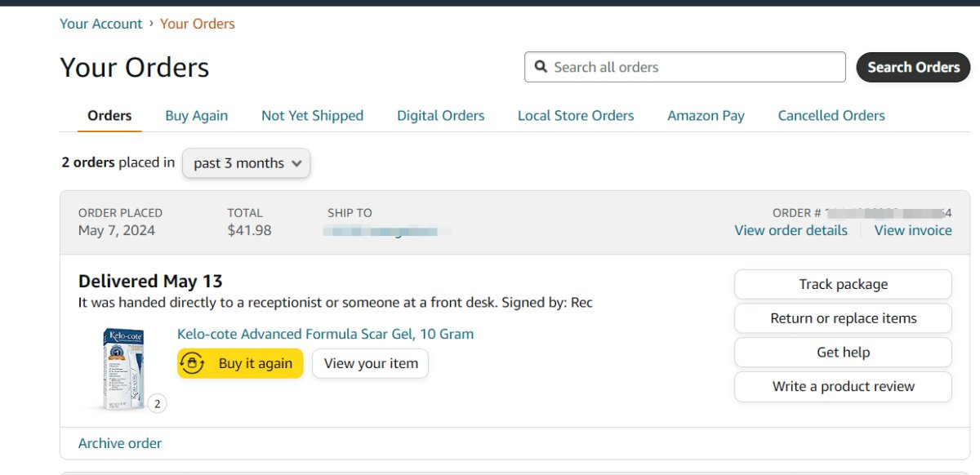
Task: Open the Amazon Pay tab
Action: (x=706, y=116)
